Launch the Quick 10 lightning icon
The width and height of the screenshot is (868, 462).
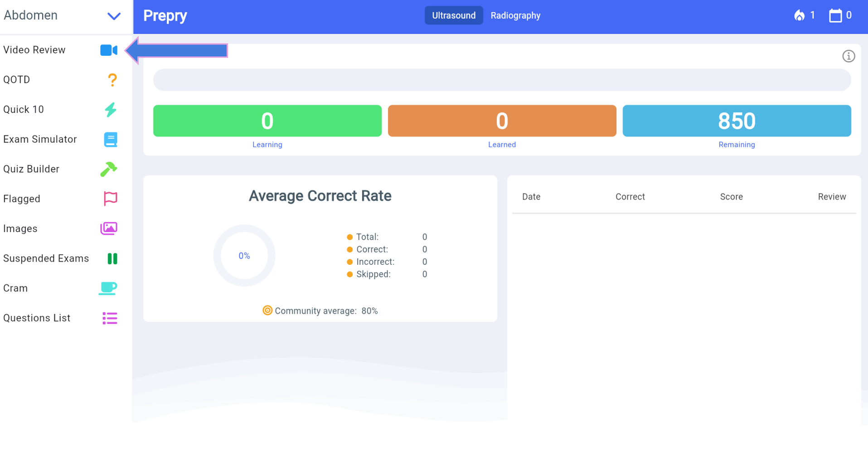pyautogui.click(x=111, y=110)
